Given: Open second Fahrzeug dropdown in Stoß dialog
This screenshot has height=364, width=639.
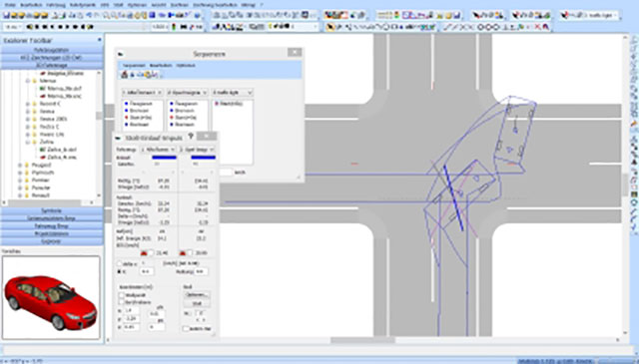Looking at the screenshot, I should click(x=197, y=150).
